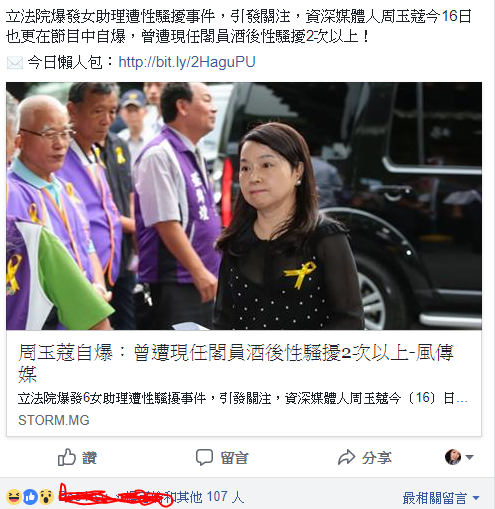This screenshot has width=495, height=509.
Task: Click the 讚 like button label
Action: click(x=90, y=458)
